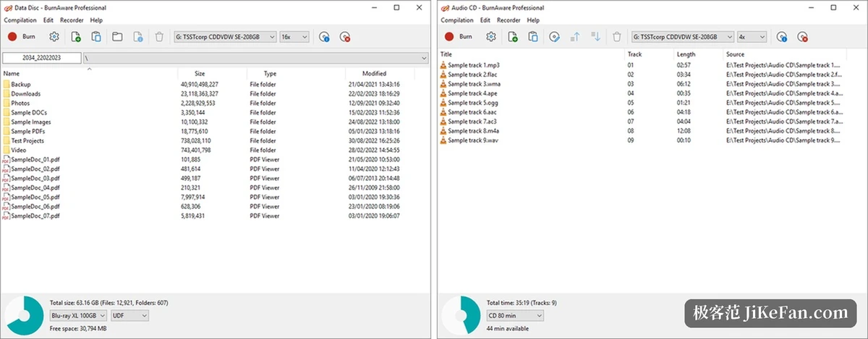
Task: Open recorder drive dropdown in Data Disc window
Action: click(x=225, y=36)
